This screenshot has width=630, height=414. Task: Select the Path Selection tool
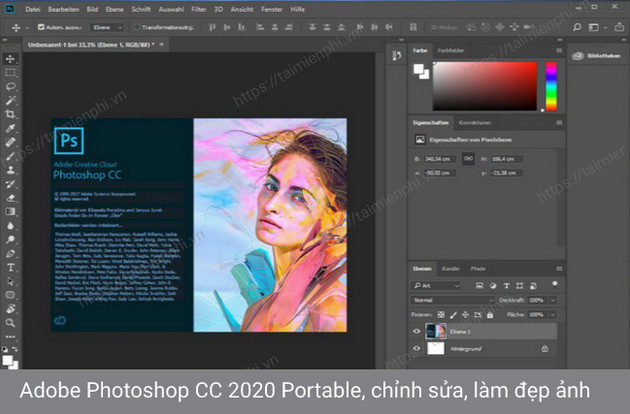[10, 281]
